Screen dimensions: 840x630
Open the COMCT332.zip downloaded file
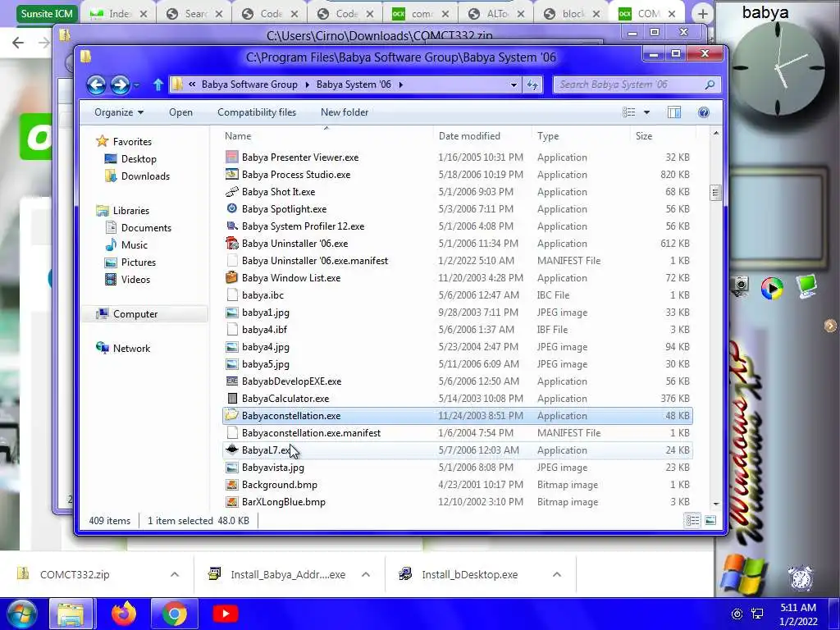(75, 574)
